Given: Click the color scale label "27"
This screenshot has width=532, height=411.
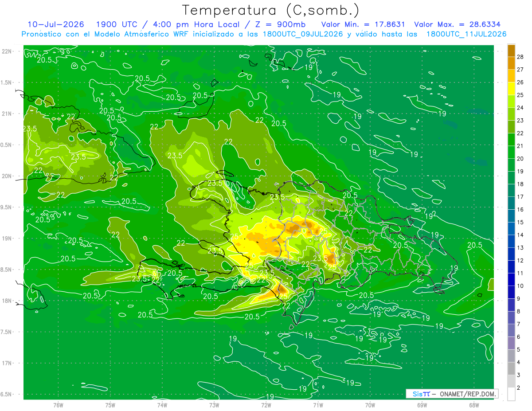Looking at the screenshot, I should 520,70.
